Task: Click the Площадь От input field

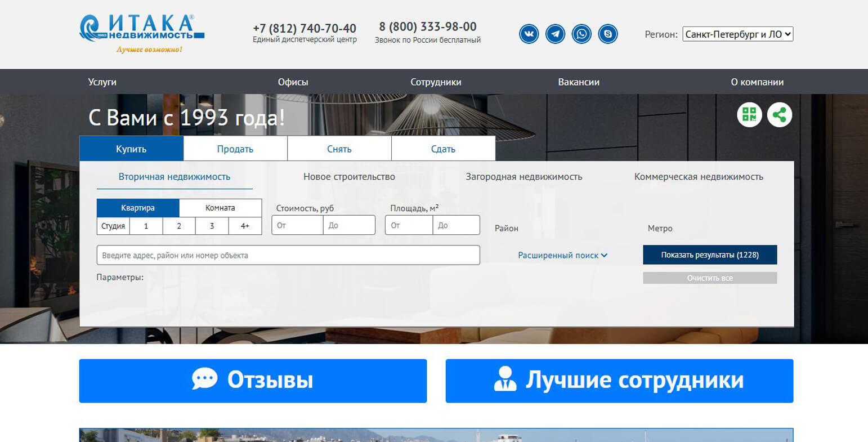Action: click(409, 225)
